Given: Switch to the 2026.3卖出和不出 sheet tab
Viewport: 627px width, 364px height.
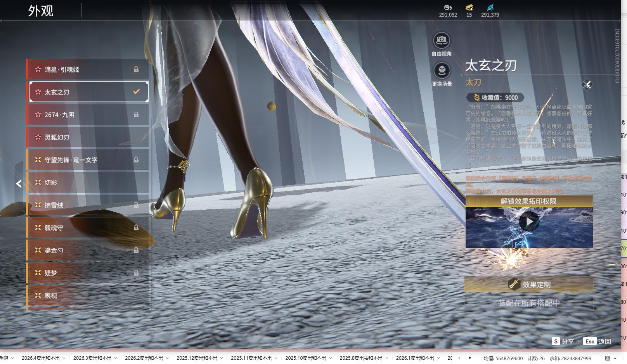Looking at the screenshot, I should [92, 358].
